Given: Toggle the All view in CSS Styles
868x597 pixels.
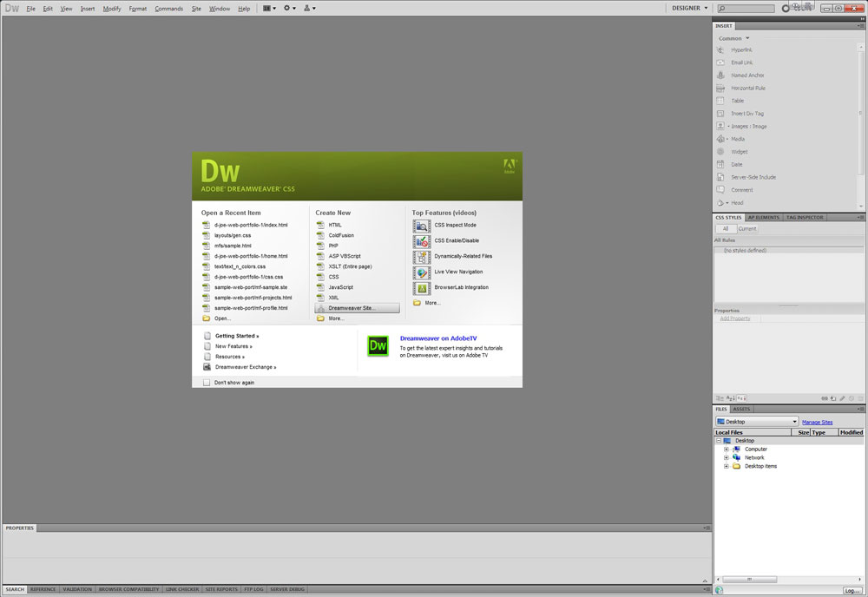Looking at the screenshot, I should click(x=725, y=229).
